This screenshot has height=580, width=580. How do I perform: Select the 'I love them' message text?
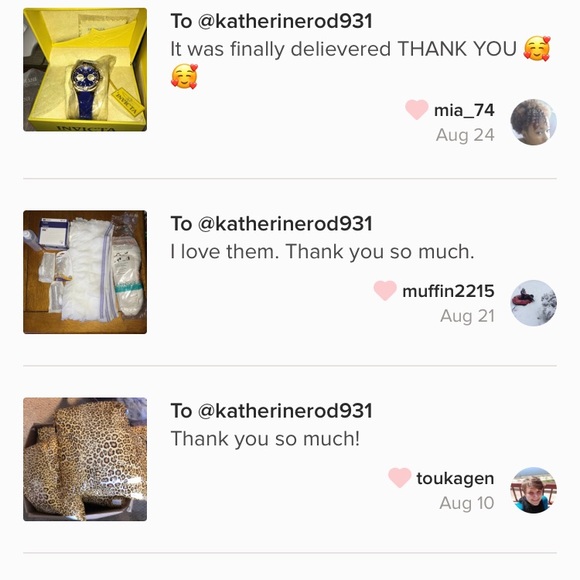[322, 252]
